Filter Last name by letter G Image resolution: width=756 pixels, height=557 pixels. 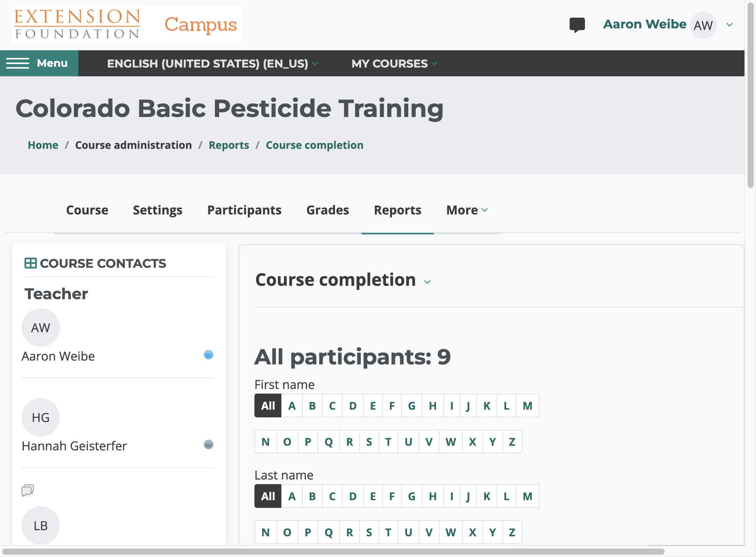(x=412, y=496)
